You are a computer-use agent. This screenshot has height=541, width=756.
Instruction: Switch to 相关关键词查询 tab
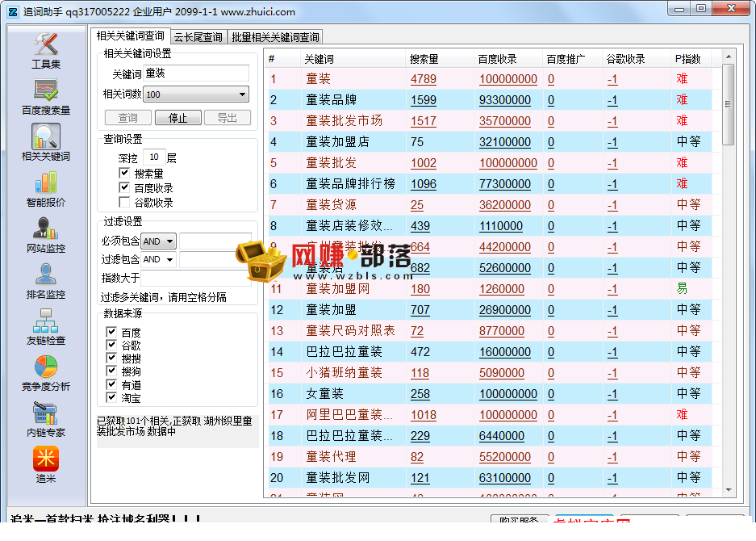(x=130, y=36)
